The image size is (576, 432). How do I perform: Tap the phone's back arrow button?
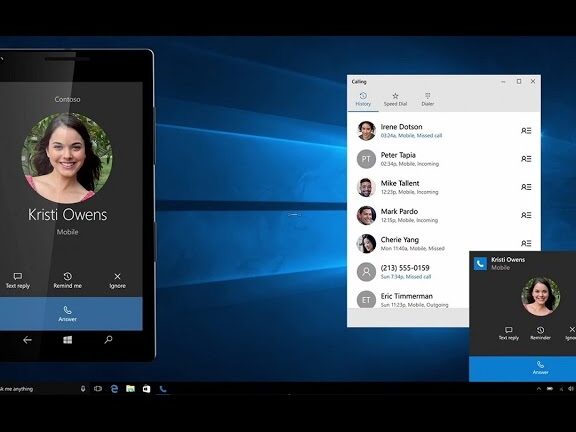(27, 340)
